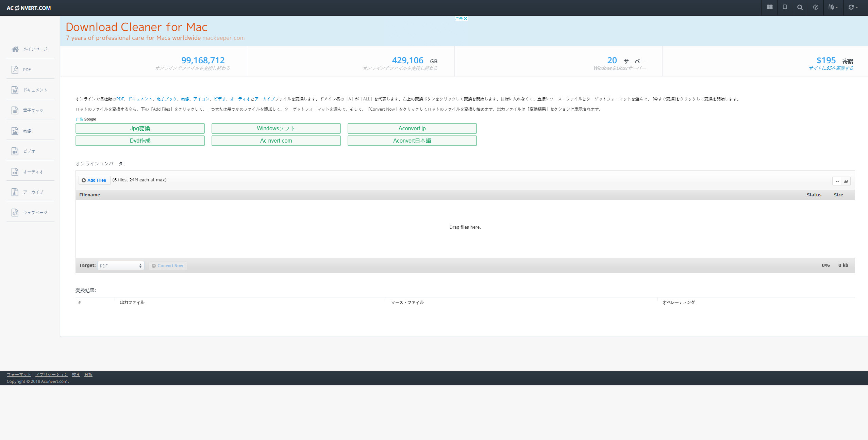Open the refresh arrows dropdown

853,7
